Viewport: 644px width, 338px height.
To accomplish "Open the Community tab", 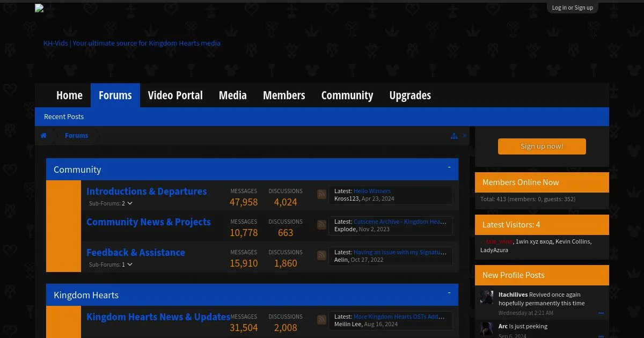I will coord(347,95).
